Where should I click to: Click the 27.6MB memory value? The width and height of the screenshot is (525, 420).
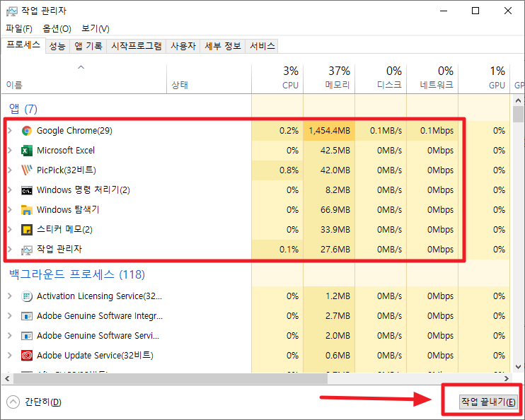[x=335, y=250]
